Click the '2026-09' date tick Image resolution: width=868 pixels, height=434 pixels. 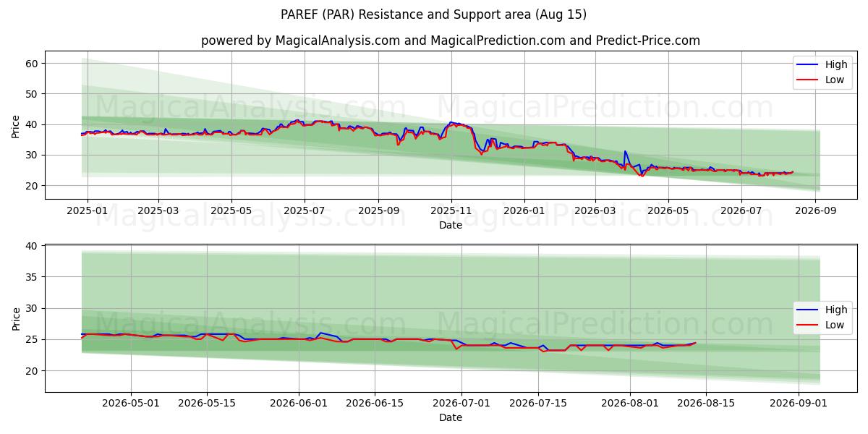click(x=816, y=212)
